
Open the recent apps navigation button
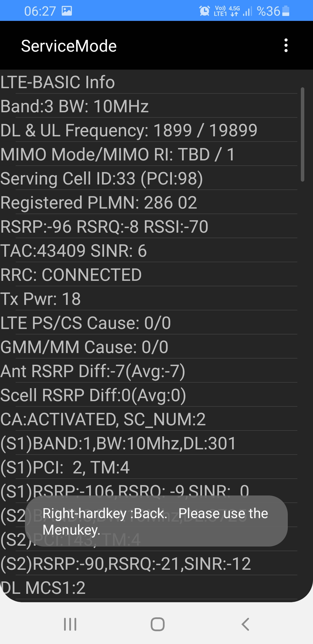tap(70, 624)
